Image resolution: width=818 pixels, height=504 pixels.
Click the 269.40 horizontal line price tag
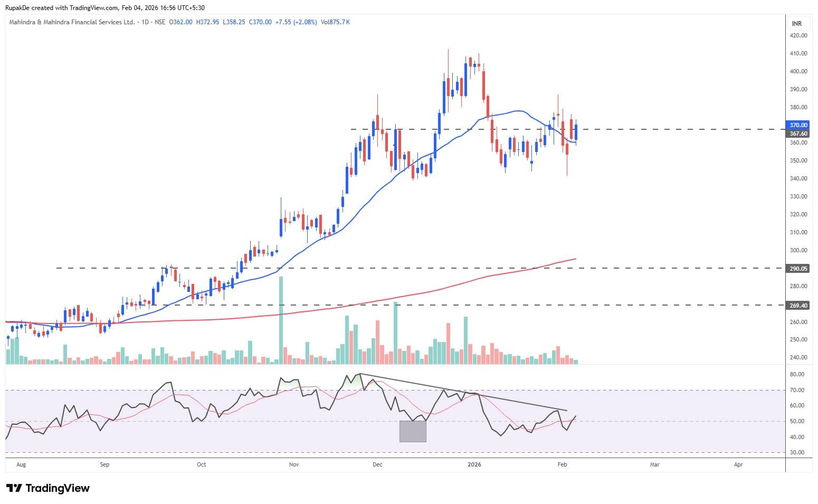[x=797, y=306]
